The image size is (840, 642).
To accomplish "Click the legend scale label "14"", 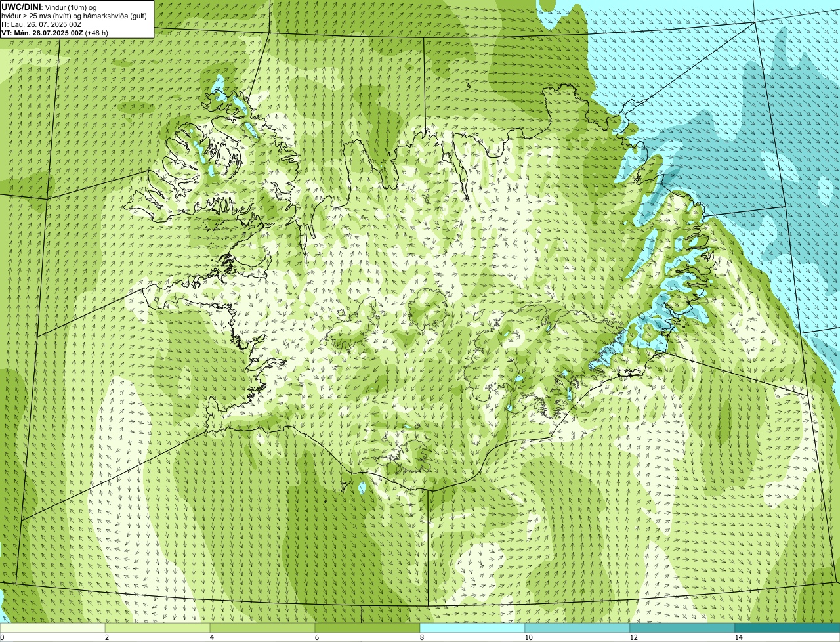I will (738, 637).
